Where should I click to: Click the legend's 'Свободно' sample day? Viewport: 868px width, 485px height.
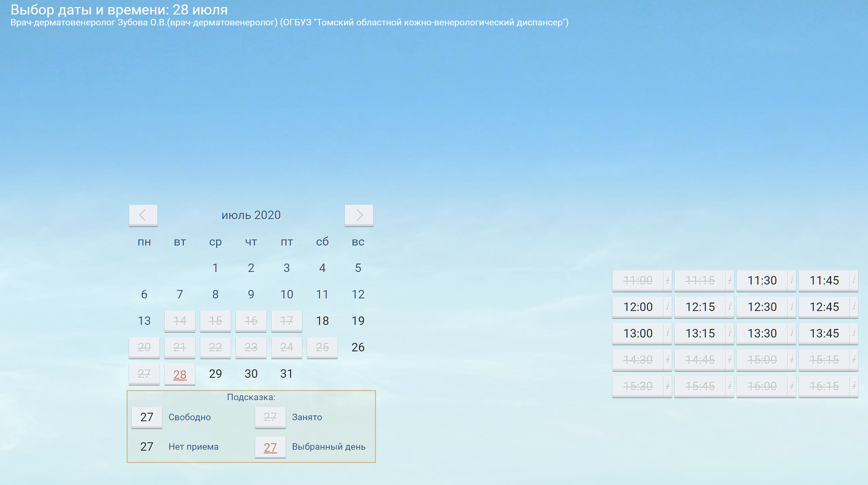[x=147, y=417]
